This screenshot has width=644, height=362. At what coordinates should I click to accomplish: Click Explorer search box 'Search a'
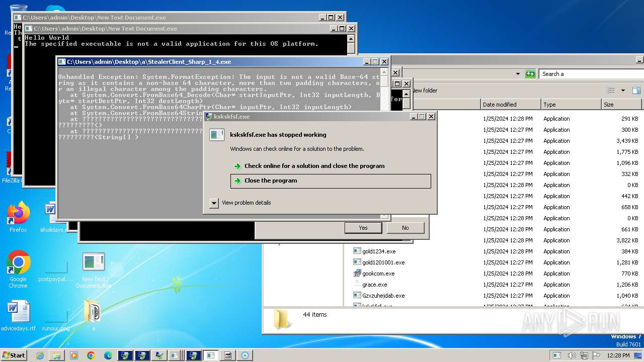591,74
